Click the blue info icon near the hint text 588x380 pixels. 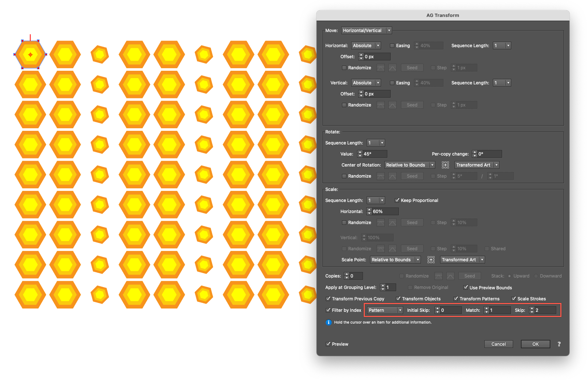[x=329, y=322]
